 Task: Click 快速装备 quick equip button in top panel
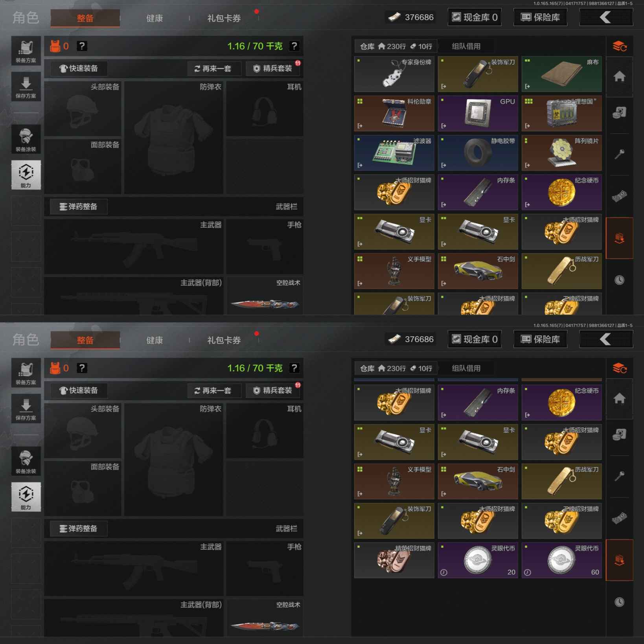click(x=79, y=68)
